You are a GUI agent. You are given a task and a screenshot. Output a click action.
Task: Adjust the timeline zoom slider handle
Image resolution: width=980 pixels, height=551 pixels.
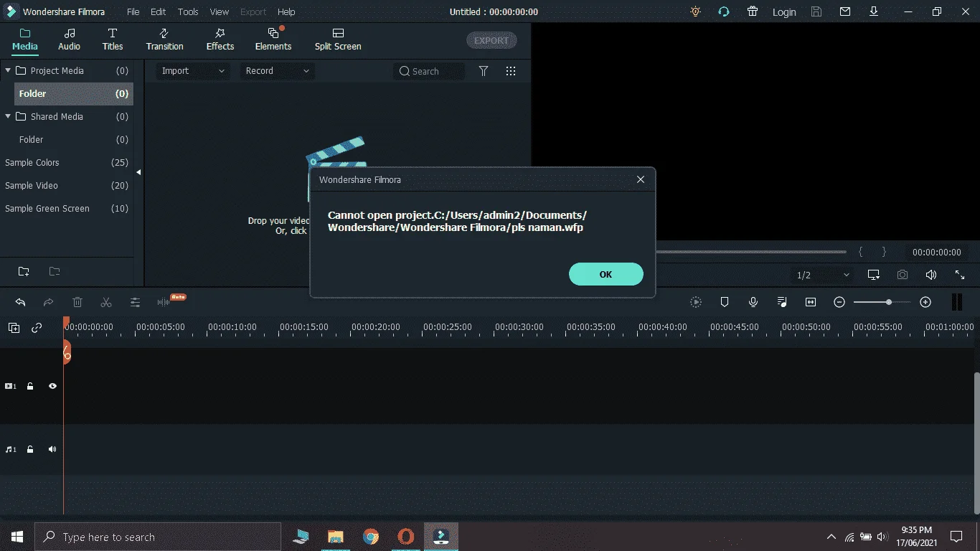pos(888,302)
